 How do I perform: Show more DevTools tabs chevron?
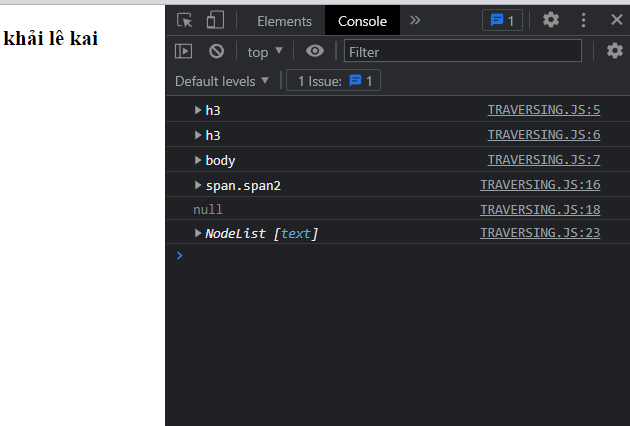pyautogui.click(x=415, y=20)
